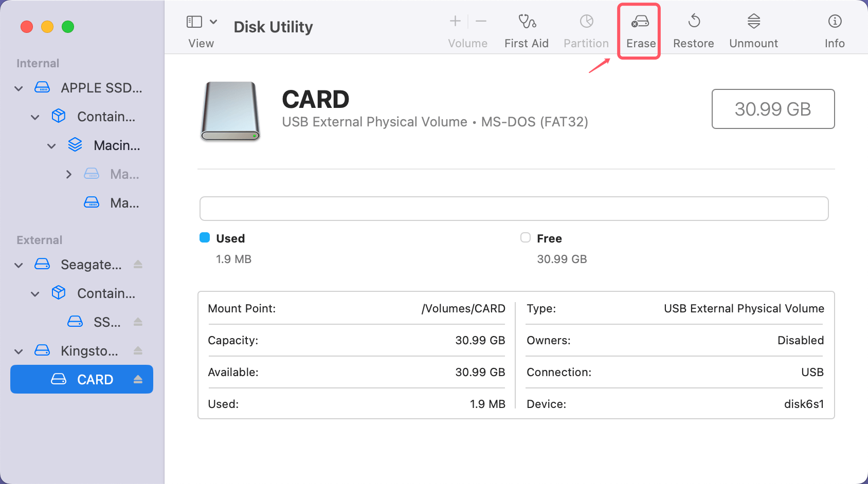Eject the Kingston external drive
Screen dimensions: 868x484
coord(138,350)
